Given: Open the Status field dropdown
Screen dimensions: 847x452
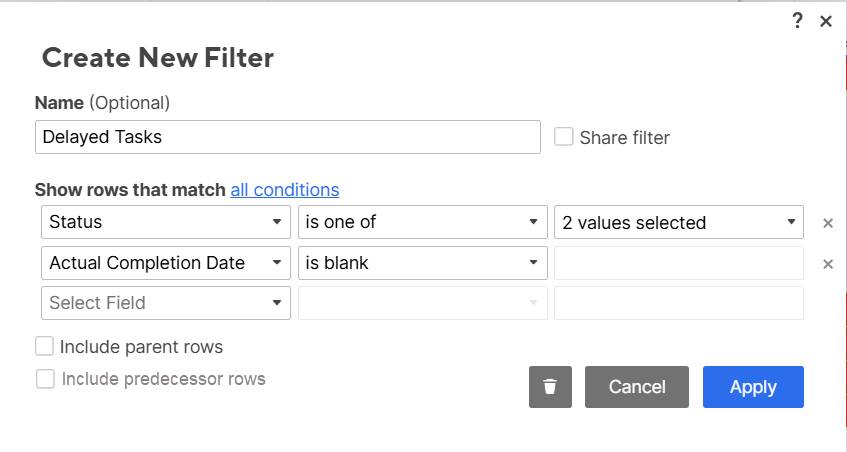Looking at the screenshot, I should tap(165, 222).
